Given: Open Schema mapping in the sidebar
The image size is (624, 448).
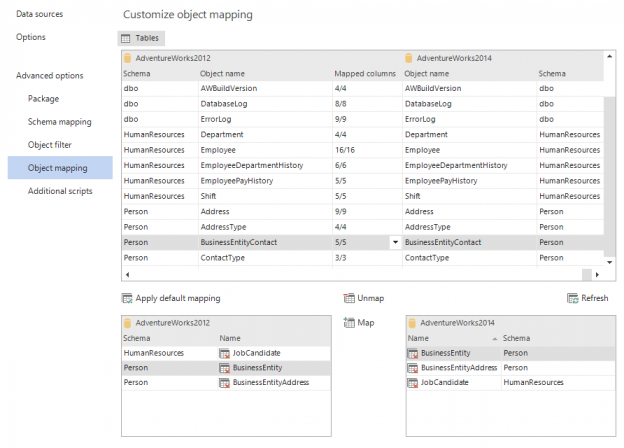Looking at the screenshot, I should point(60,122).
